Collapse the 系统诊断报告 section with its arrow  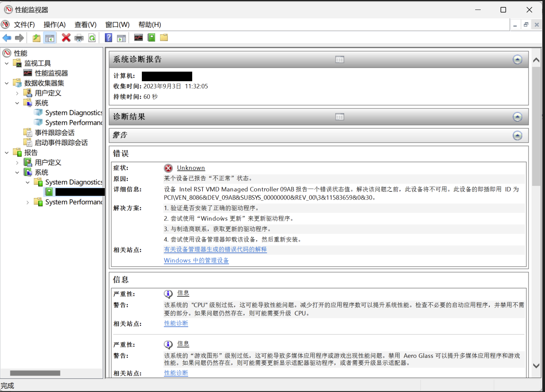coord(517,60)
